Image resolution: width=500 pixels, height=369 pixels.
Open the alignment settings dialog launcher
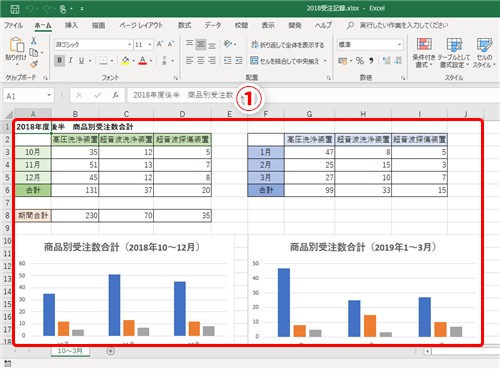pyautogui.click(x=329, y=78)
